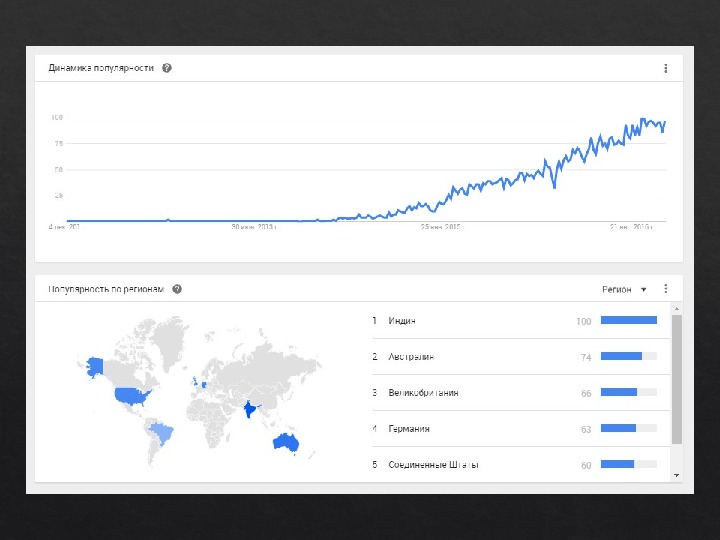720x540 pixels.
Task: Click the help icon beside "Динамика популярности"
Action: click(x=167, y=68)
